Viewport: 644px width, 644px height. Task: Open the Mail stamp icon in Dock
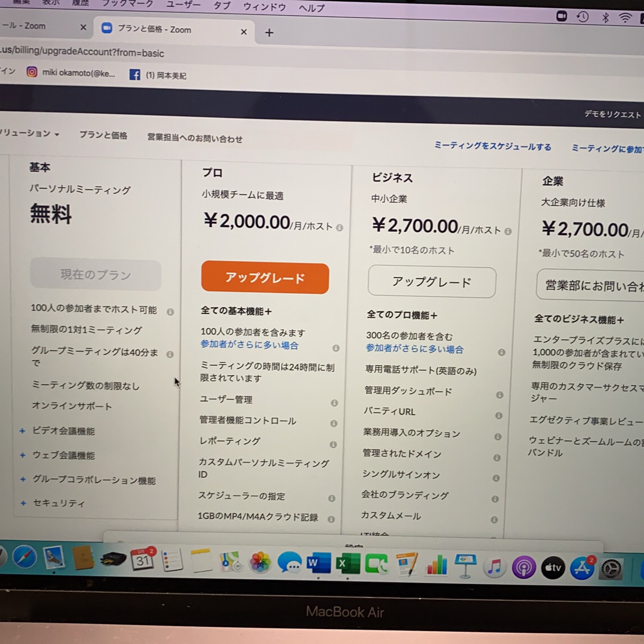coord(54,558)
